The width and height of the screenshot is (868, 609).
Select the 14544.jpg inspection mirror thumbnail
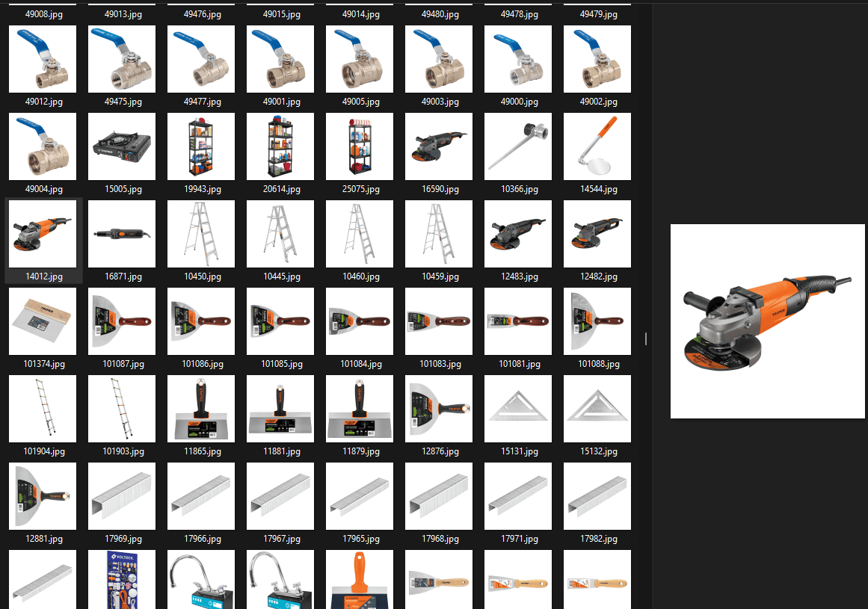(x=597, y=146)
